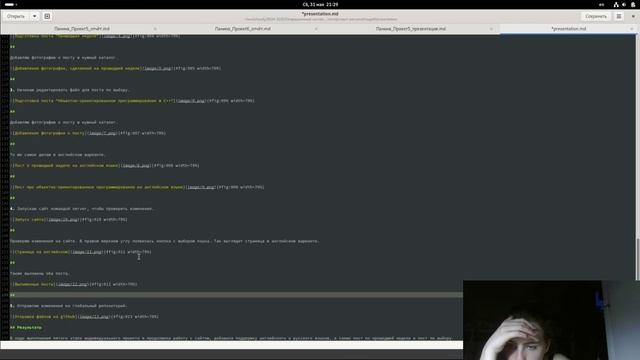Image resolution: width=640 pixels, height=360 pixels.
Task: Switch to the Панина_Проект6_отчёт.md tab
Action: click(242, 29)
